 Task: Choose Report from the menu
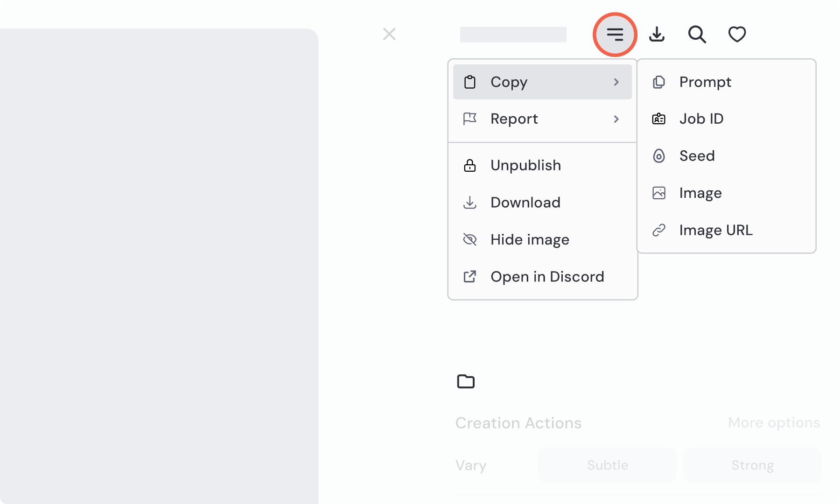(514, 119)
